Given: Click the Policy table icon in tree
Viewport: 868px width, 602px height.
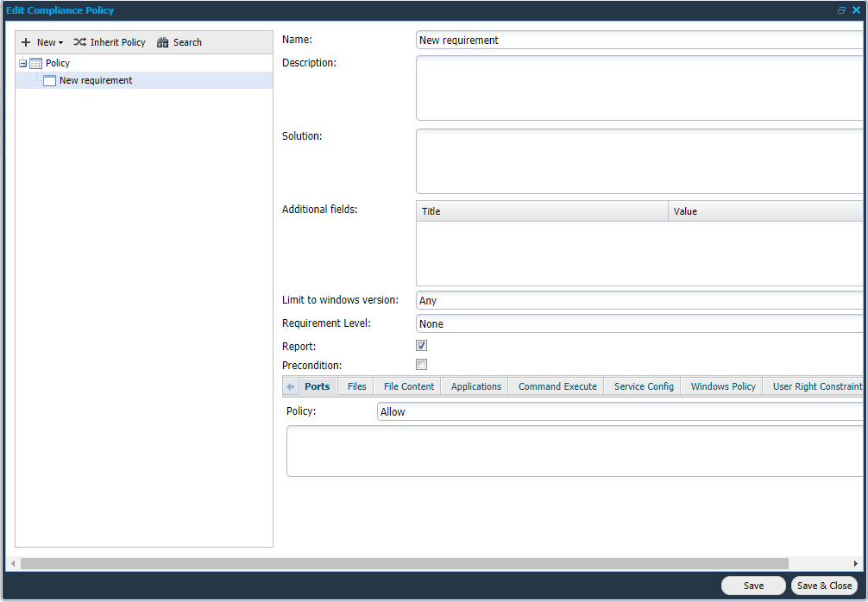Looking at the screenshot, I should pos(36,63).
